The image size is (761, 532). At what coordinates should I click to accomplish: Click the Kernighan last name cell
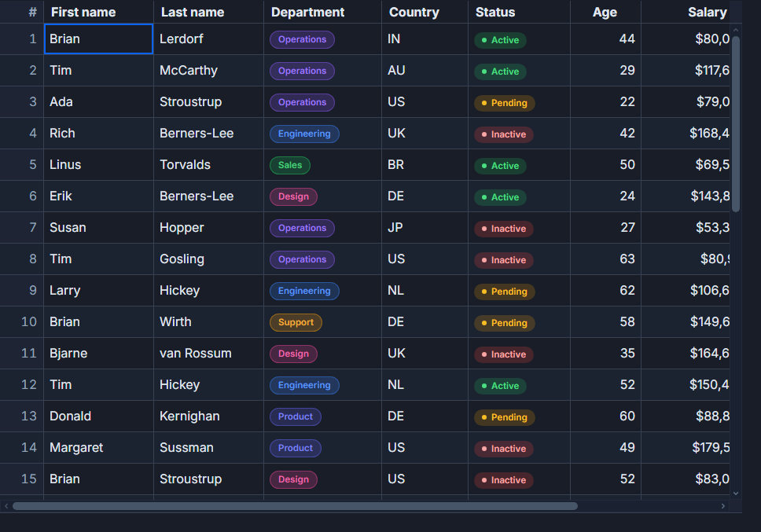click(208, 416)
